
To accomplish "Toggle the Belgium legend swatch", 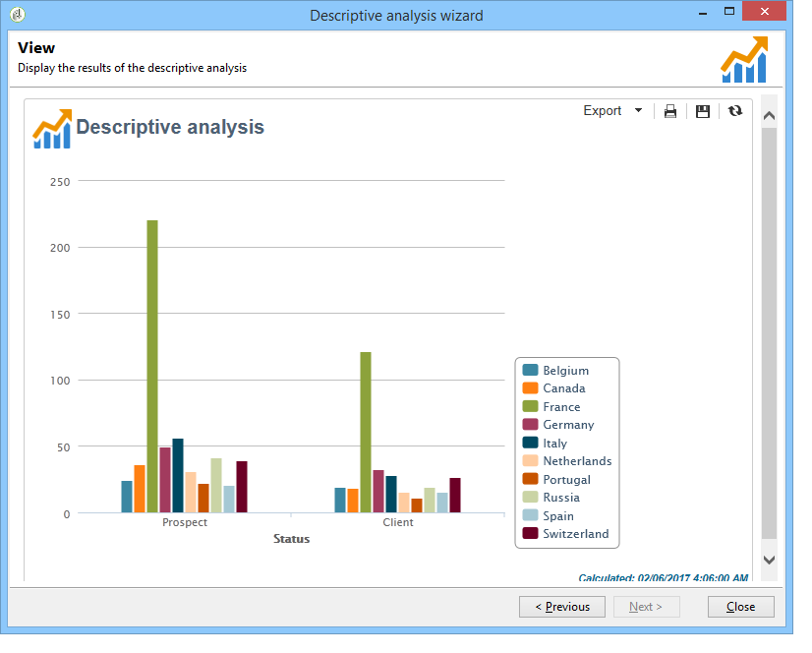I will pyautogui.click(x=530, y=370).
